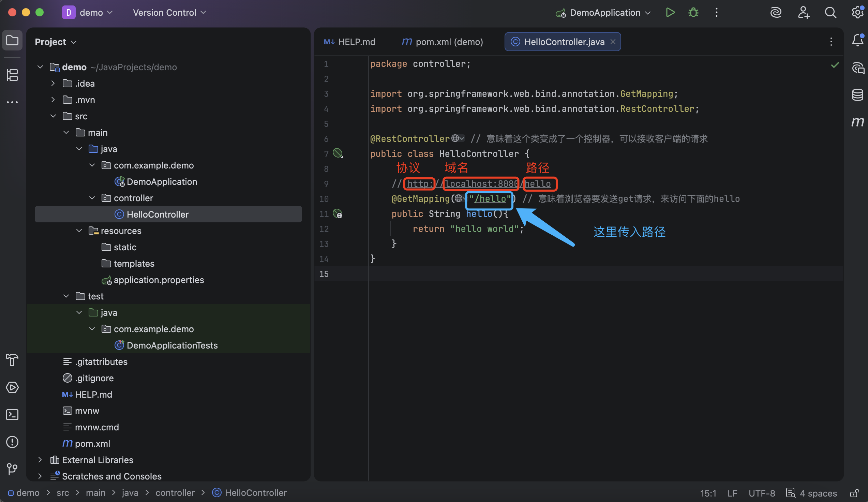Viewport: 868px width, 502px height.
Task: Click the UTF-8 encoding in status bar
Action: pyautogui.click(x=762, y=493)
